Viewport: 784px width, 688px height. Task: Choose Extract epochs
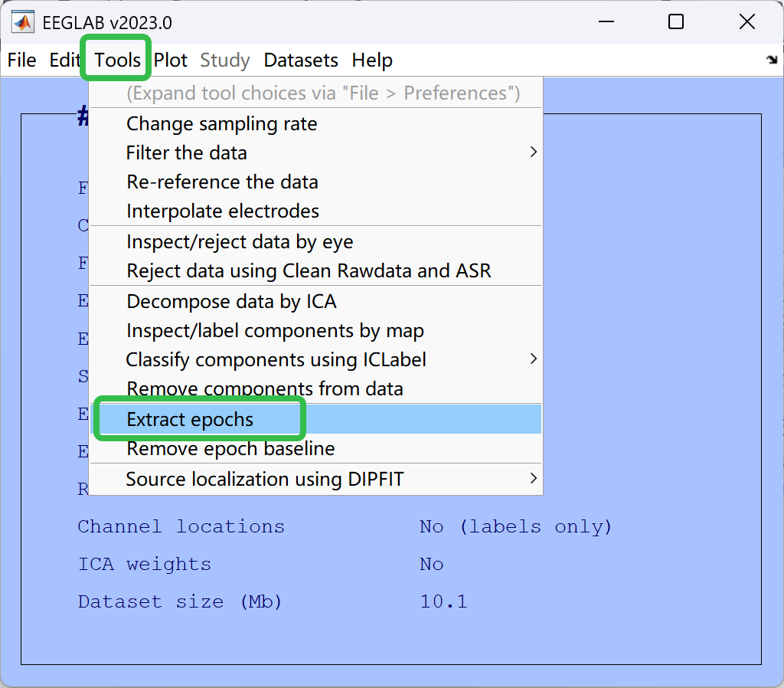coord(315,419)
